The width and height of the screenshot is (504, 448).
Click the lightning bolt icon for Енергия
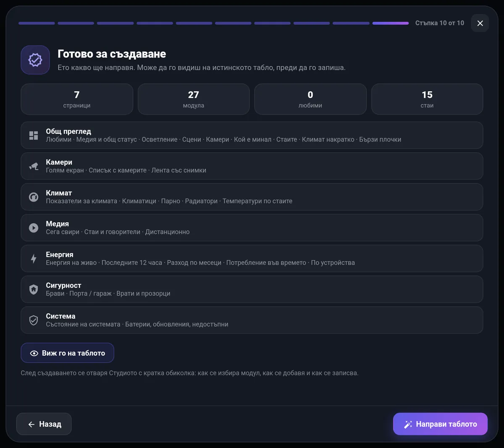[x=34, y=259]
